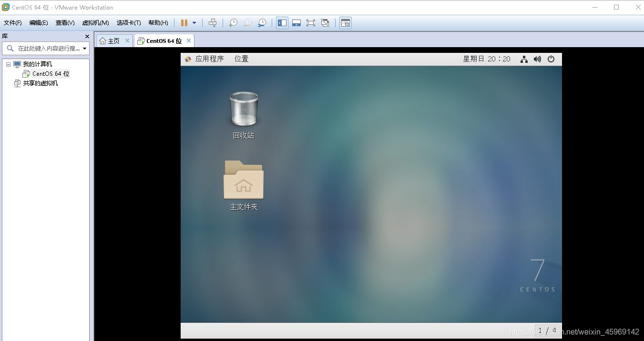
Task: Click the power icon in CentOS panel
Action: tap(551, 59)
